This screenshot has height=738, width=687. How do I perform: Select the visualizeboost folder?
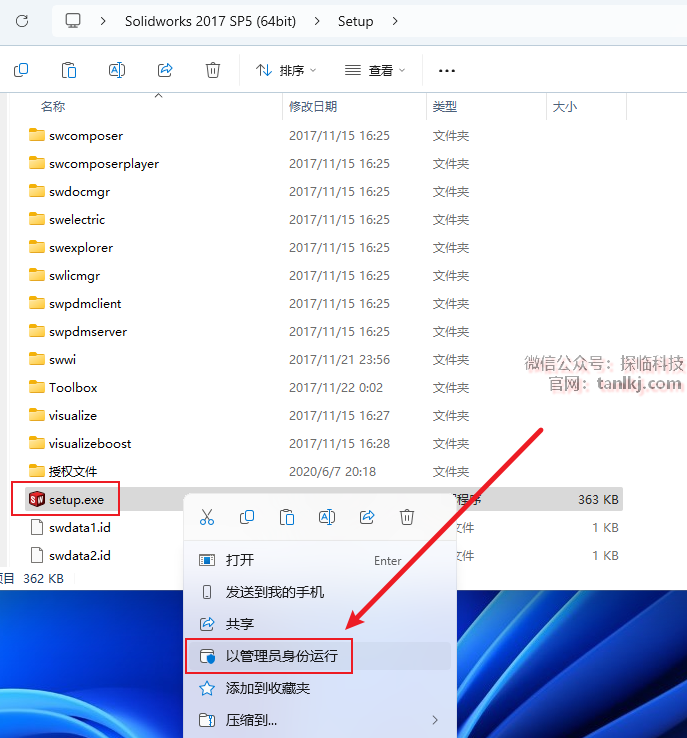(90, 443)
